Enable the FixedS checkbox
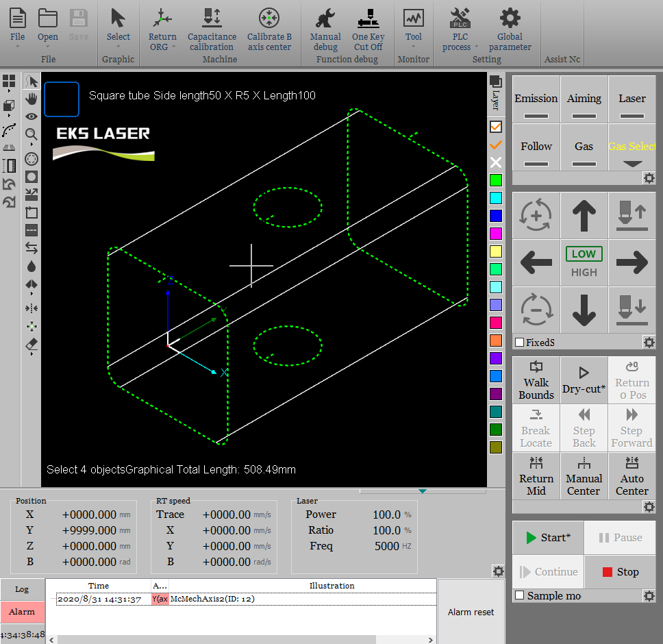663x644 pixels. coord(520,342)
